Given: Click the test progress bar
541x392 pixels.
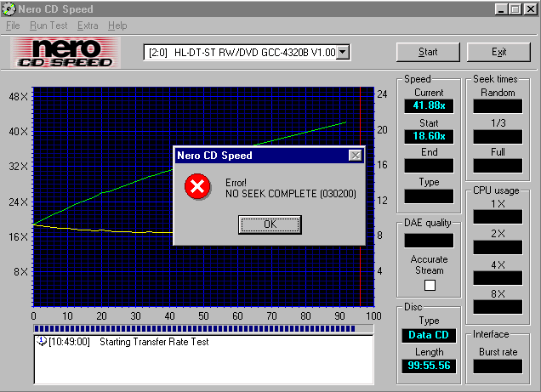Looking at the screenshot, I should (203, 328).
